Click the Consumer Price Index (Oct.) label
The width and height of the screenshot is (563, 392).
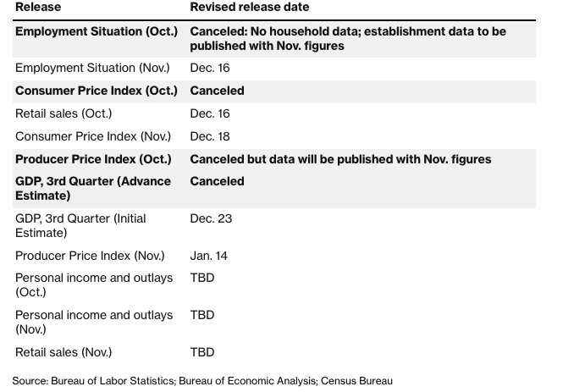(x=97, y=91)
